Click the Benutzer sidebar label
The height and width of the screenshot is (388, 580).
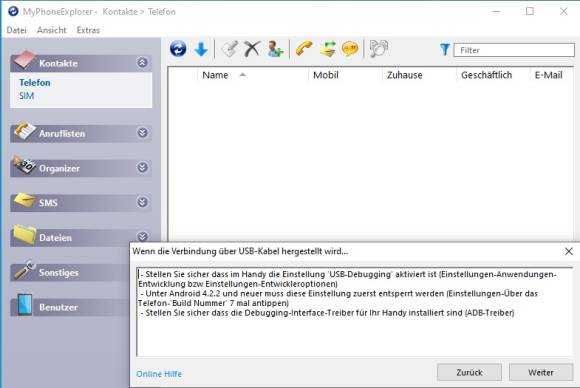coord(58,307)
